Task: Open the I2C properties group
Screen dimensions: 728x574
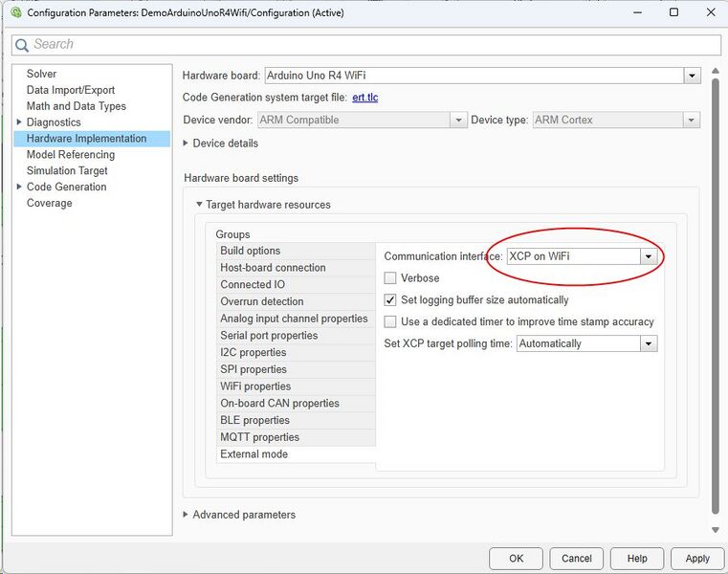Action: [296, 352]
